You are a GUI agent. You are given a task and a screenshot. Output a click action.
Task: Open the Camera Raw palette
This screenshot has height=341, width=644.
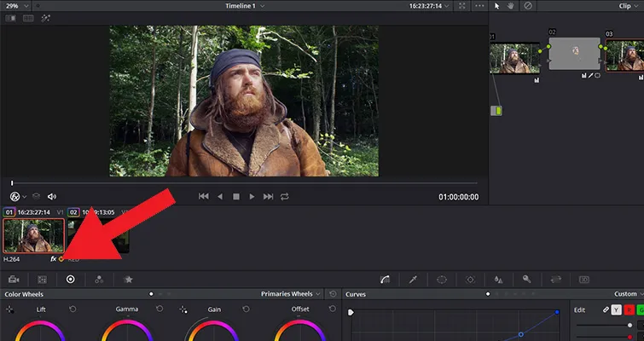point(15,279)
